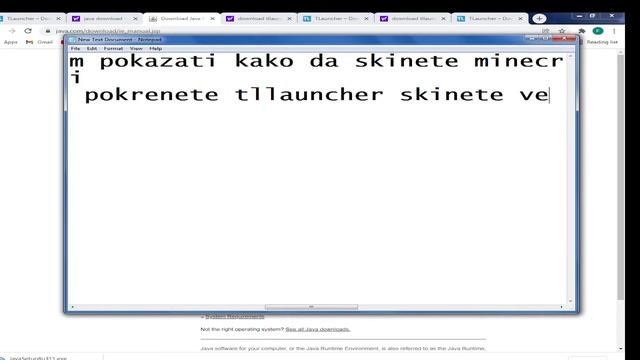Open the Reading list
This screenshot has width=640, height=360.
tap(602, 42)
